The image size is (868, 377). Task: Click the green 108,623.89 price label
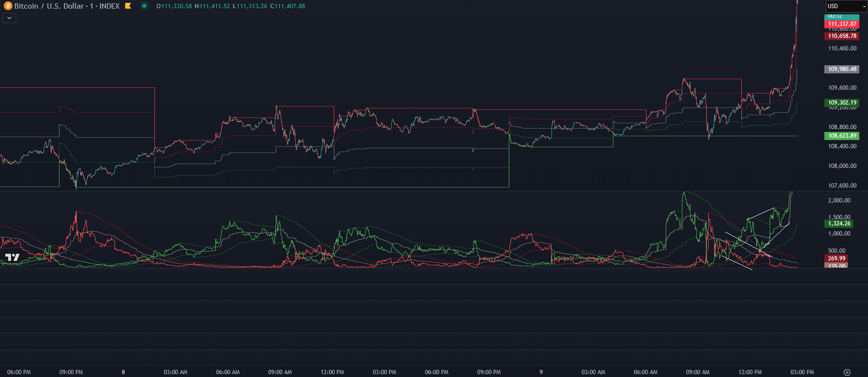click(x=842, y=136)
